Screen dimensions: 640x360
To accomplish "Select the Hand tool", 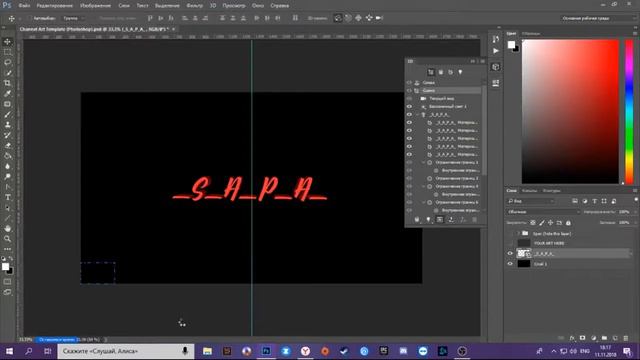I will [x=7, y=228].
